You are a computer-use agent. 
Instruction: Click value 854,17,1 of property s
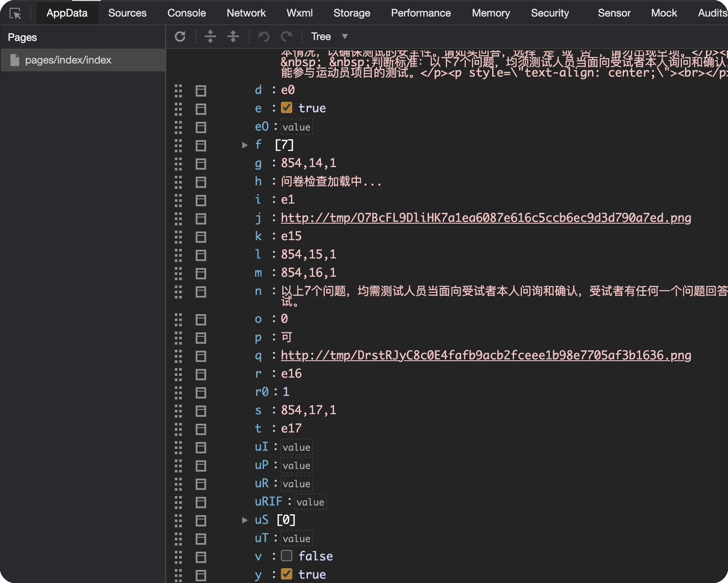(309, 410)
